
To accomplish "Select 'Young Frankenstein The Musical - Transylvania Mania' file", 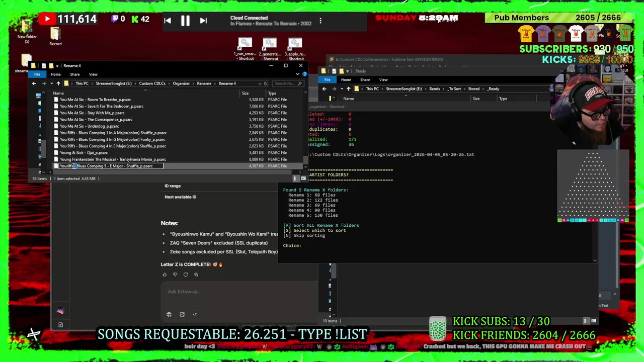I will tap(113, 159).
